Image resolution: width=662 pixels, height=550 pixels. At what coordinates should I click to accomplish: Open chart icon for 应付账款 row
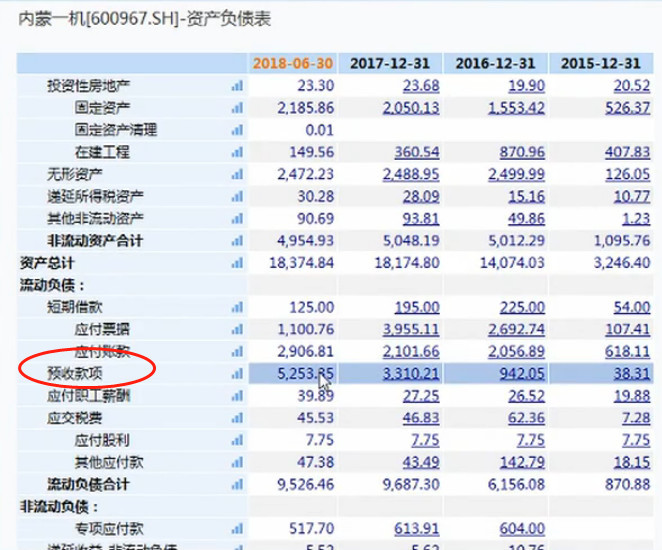pos(237,351)
